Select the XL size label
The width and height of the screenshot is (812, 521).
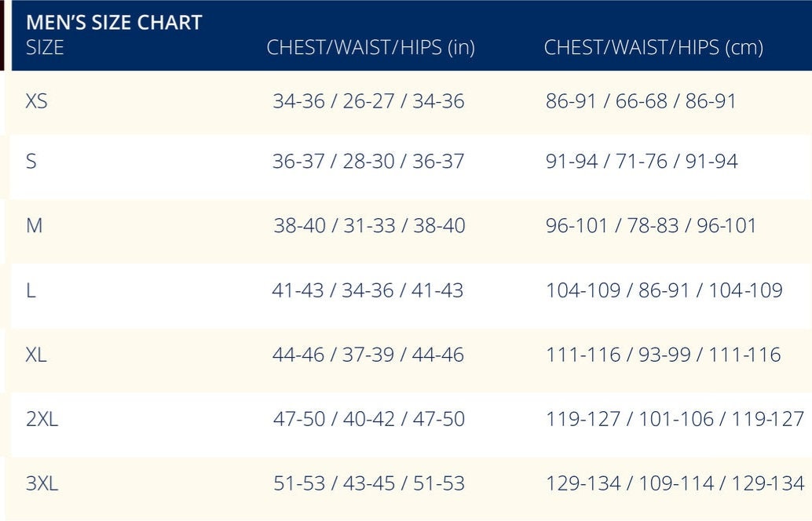pyautogui.click(x=36, y=355)
